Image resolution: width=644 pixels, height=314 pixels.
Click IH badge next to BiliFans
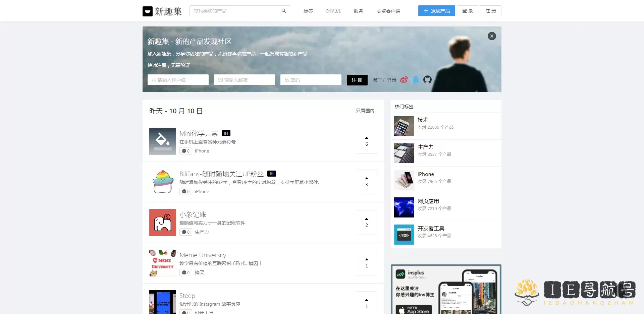pos(271,174)
